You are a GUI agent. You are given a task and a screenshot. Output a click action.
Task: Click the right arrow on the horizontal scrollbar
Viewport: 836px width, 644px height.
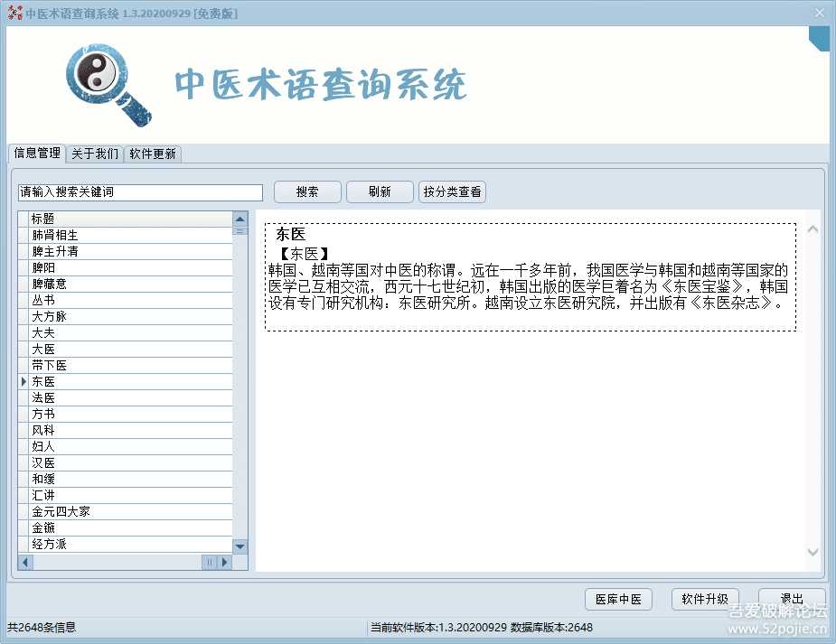point(224,562)
